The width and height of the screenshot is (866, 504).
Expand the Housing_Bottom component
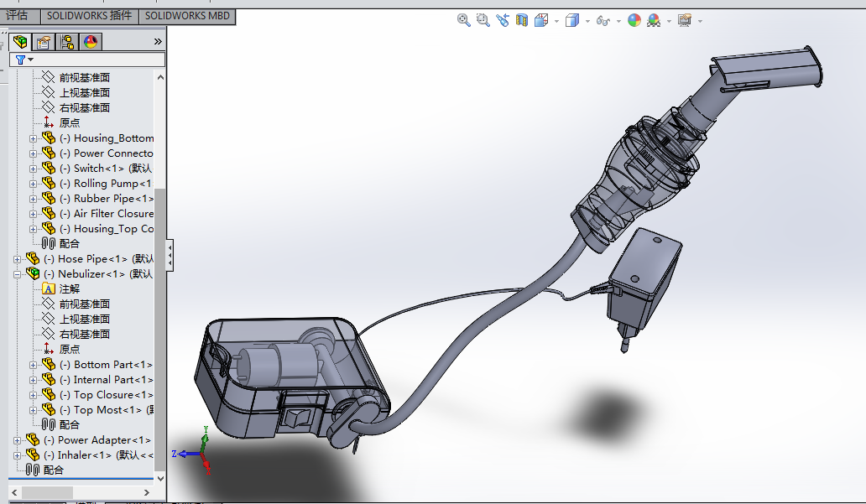(33, 138)
